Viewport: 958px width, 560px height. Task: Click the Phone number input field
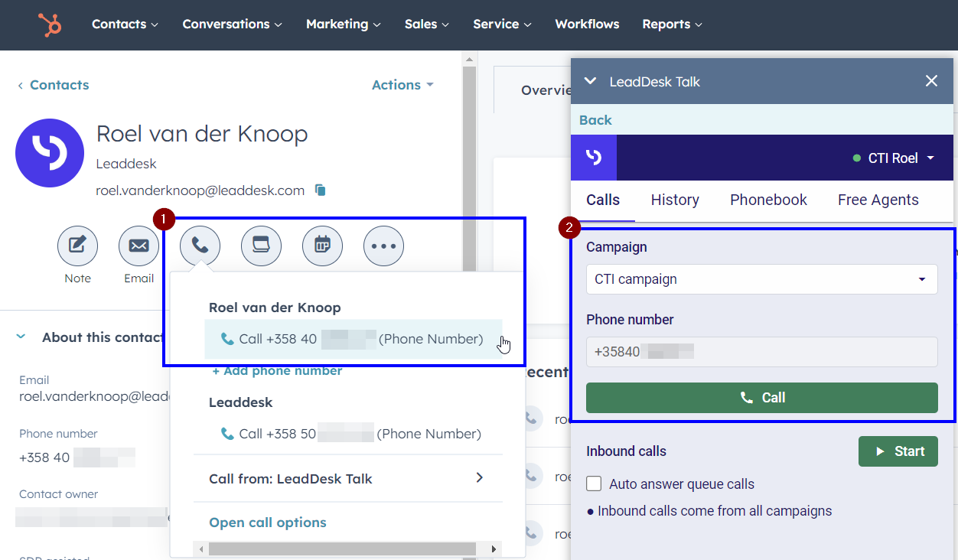click(762, 352)
